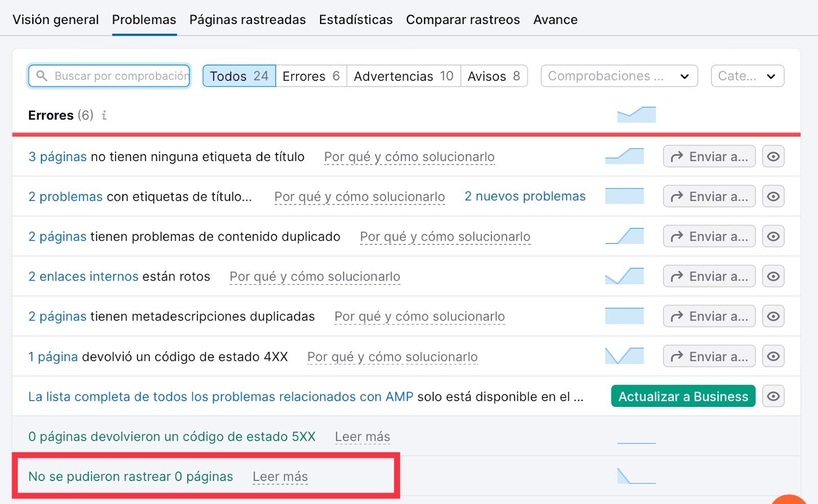Open the 1 página link for 4XX
The width and height of the screenshot is (818, 504).
pos(53,356)
